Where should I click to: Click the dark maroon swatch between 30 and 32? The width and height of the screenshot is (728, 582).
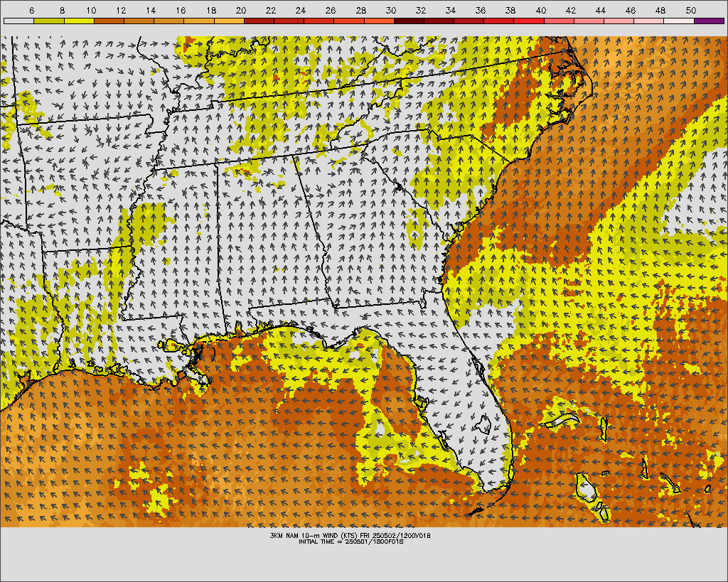(409, 21)
